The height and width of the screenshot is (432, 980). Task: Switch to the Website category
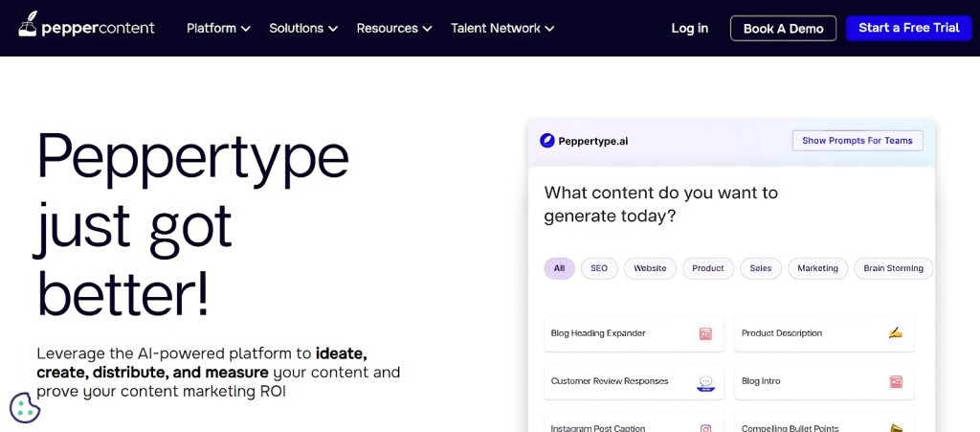pyautogui.click(x=650, y=268)
